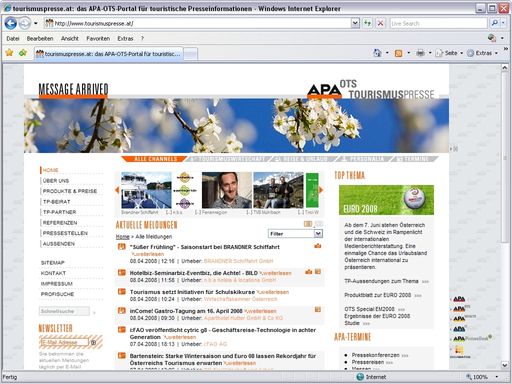Click the Home breadcrumb link

(x=122, y=237)
